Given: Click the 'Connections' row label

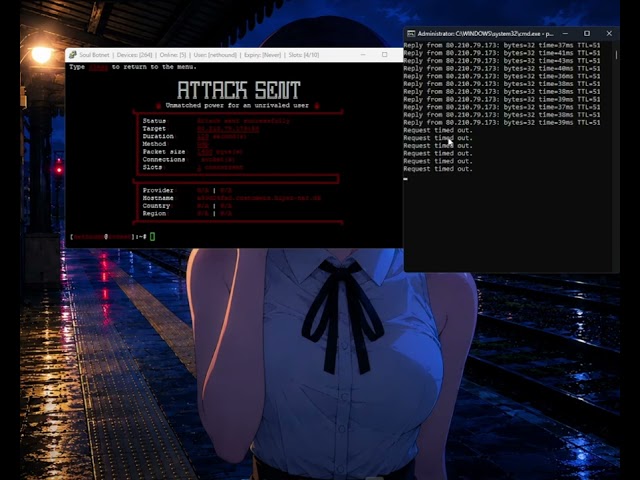Looking at the screenshot, I should (x=164, y=160).
